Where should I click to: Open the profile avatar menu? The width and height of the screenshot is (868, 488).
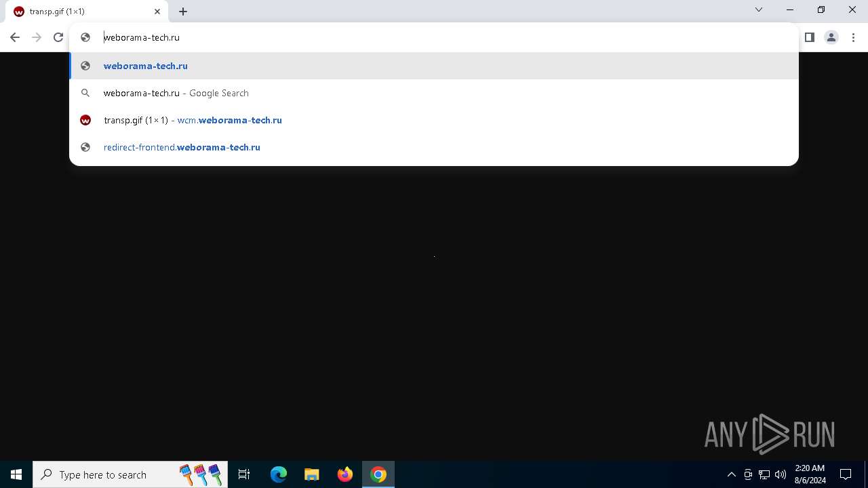tap(831, 37)
